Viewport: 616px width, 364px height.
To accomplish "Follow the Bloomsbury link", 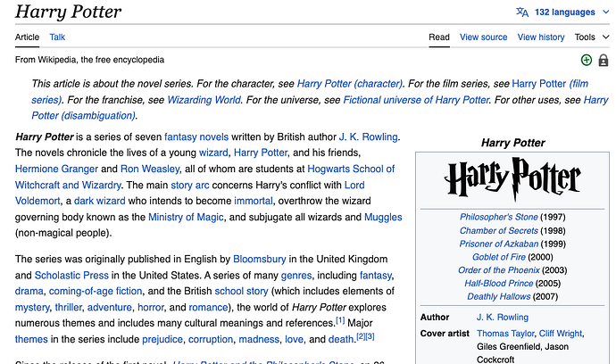I will pos(259,259).
